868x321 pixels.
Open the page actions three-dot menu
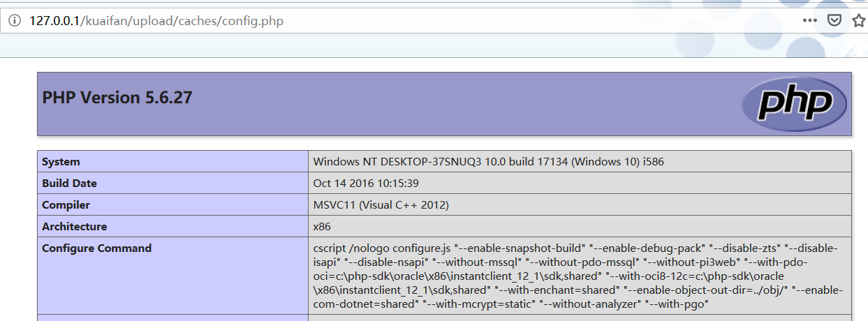[809, 20]
